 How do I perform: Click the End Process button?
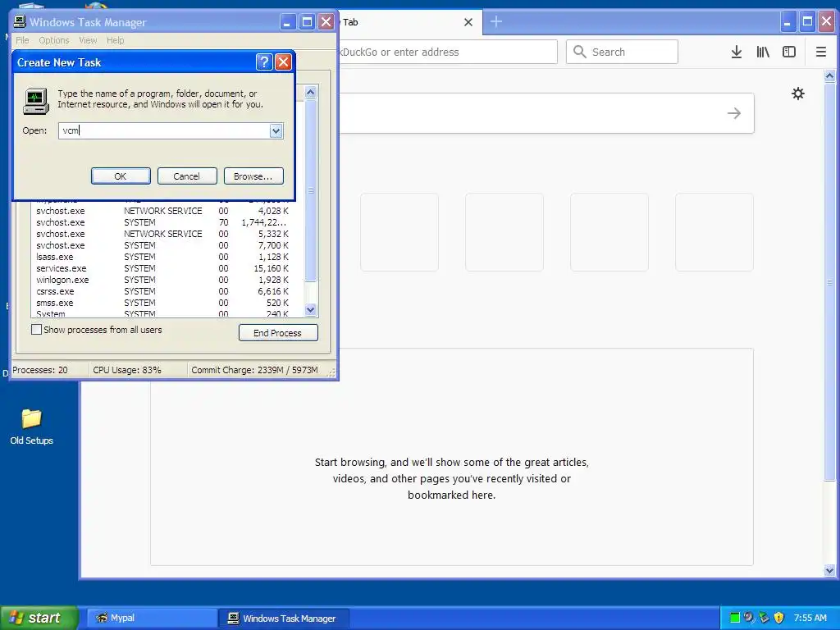click(278, 333)
